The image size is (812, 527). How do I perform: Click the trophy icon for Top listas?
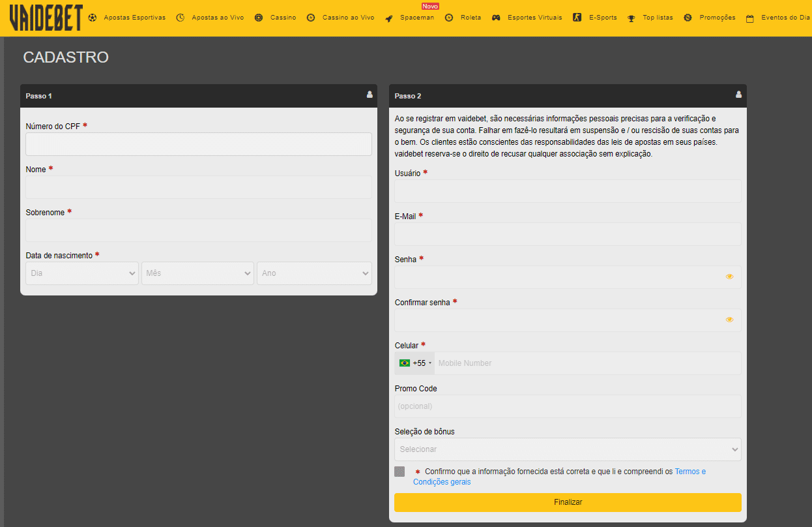pyautogui.click(x=631, y=18)
